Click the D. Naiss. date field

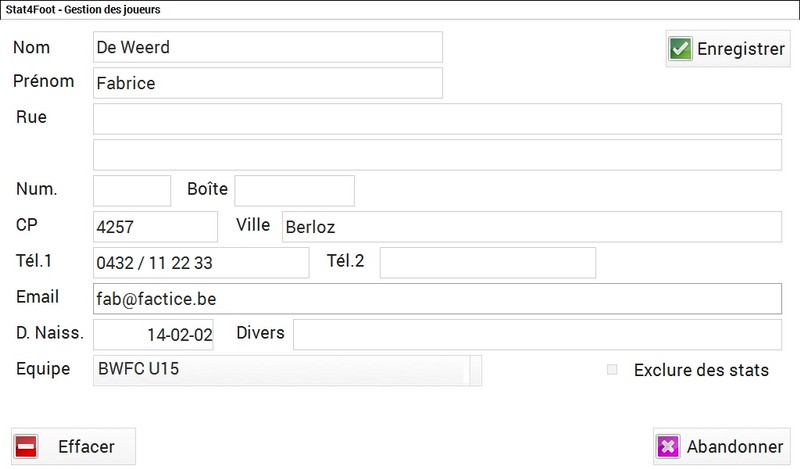point(154,335)
